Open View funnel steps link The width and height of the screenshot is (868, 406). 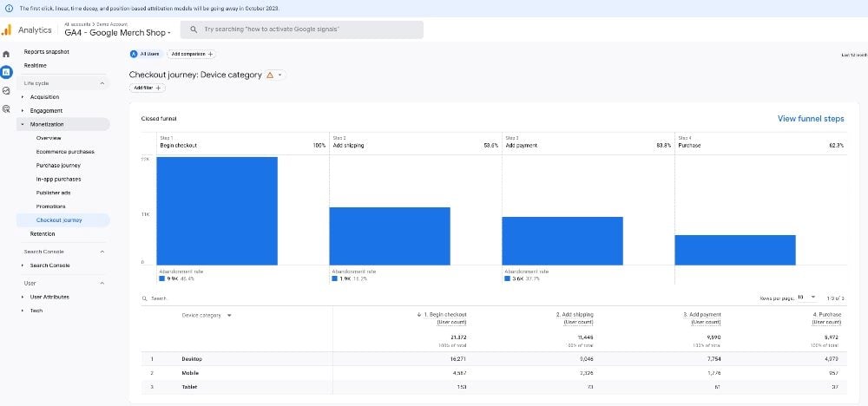811,118
